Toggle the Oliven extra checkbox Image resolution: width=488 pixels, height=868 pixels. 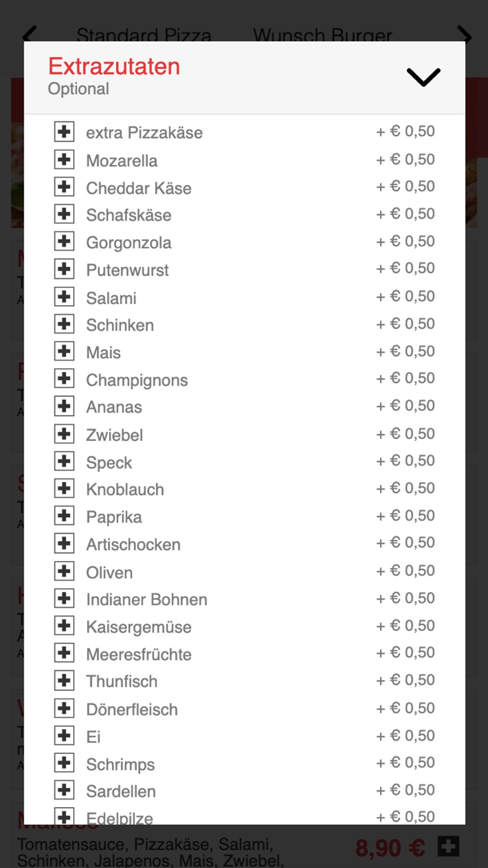64,571
